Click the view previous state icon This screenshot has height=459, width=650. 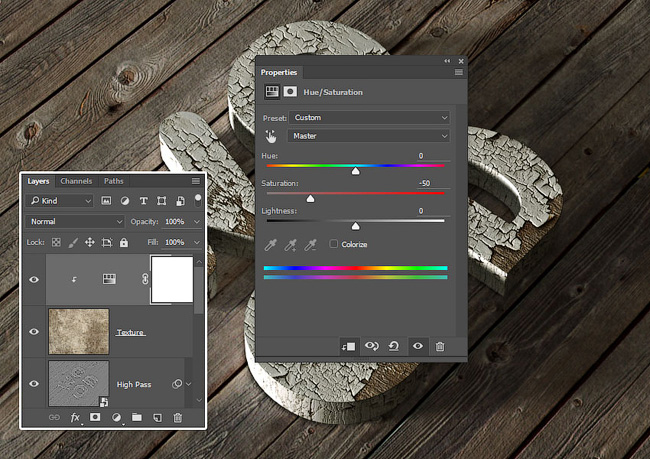[371, 346]
